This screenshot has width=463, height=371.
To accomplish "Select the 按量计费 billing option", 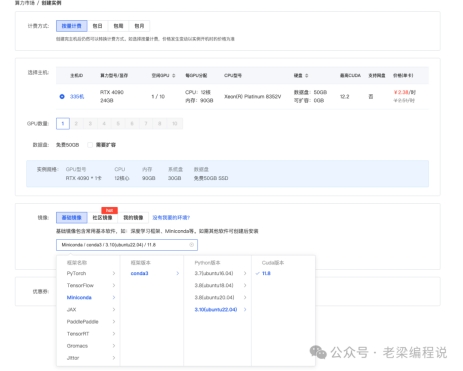I will tap(72, 26).
